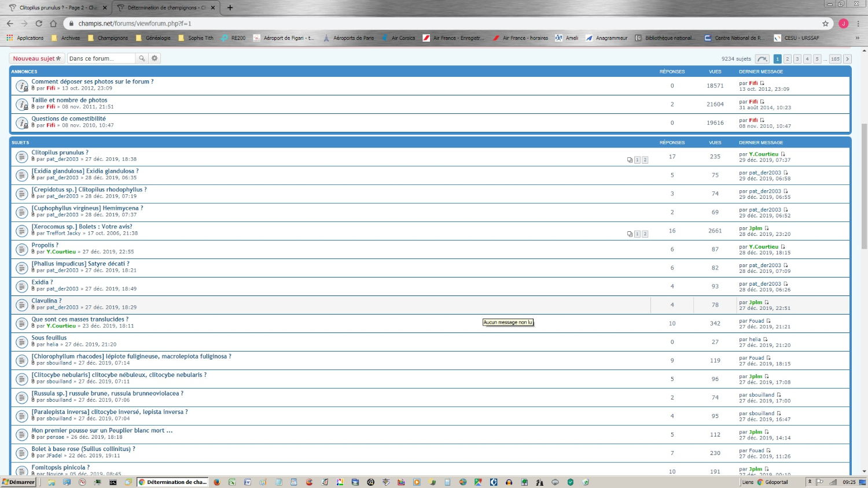Open a new browser tab
The width and height of the screenshot is (868, 488).
click(x=230, y=8)
